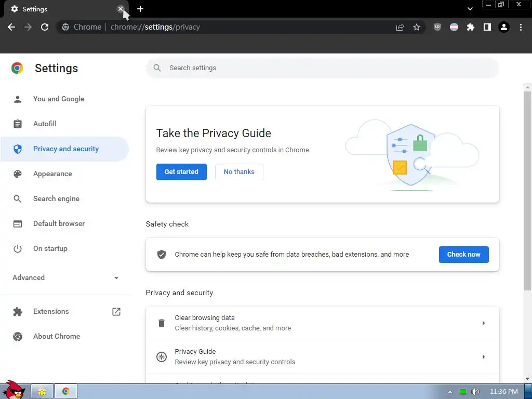
Task: Open Chrome's three-dot menu
Action: [521, 27]
